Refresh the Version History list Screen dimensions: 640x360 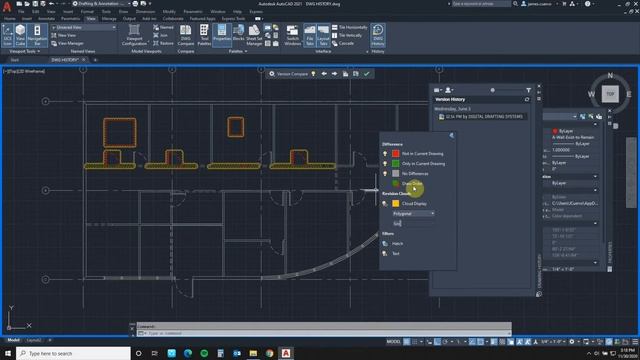(527, 100)
